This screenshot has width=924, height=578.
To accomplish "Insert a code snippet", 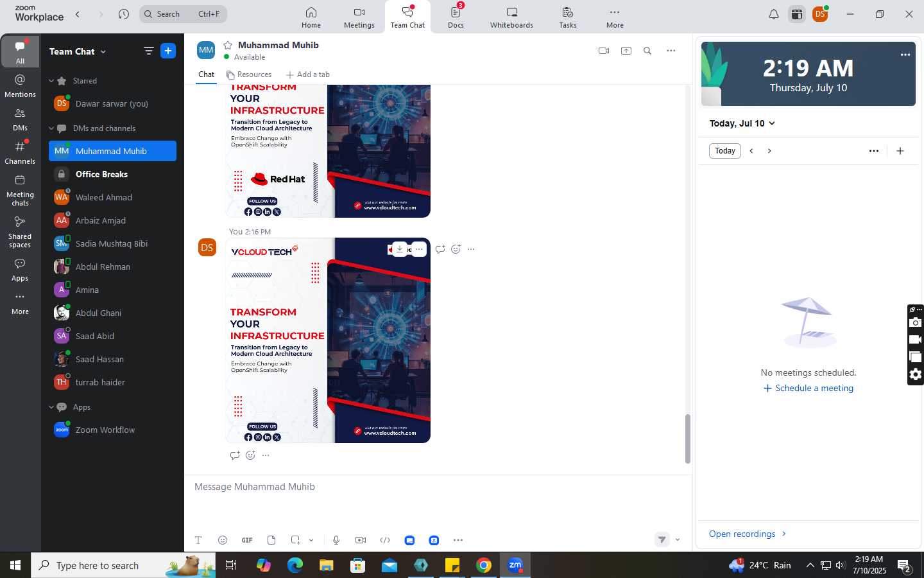I will (385, 540).
